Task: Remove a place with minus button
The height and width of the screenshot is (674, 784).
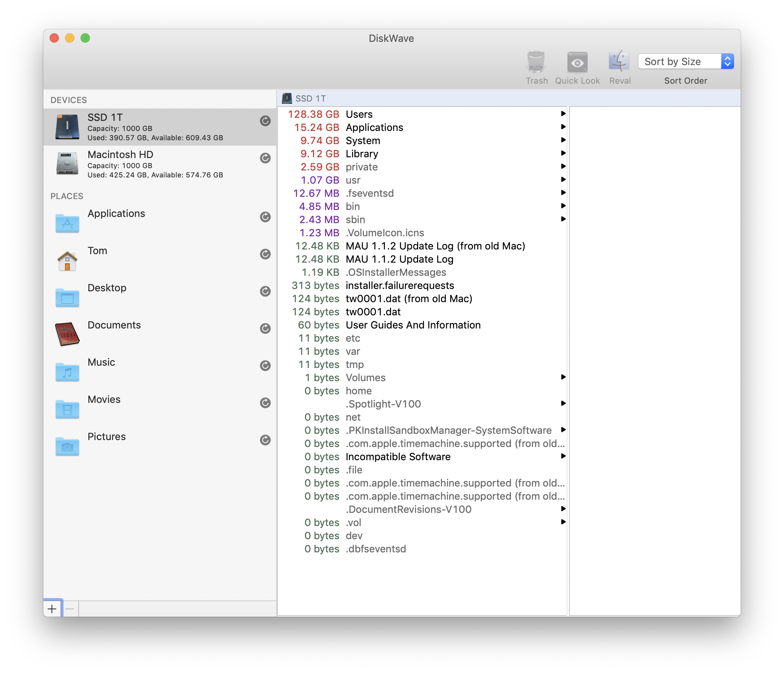Action: pos(70,609)
